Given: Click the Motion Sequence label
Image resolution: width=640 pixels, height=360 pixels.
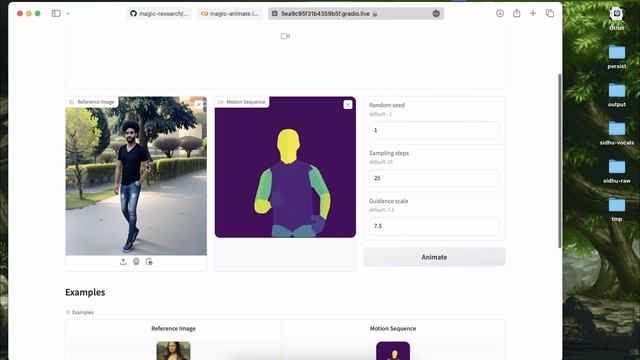Looking at the screenshot, I should click(x=242, y=102).
